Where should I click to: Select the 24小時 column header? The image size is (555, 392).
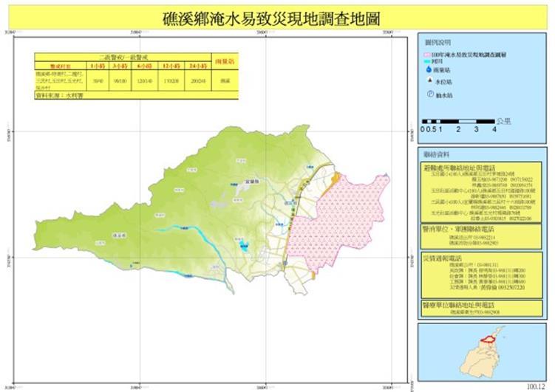[197, 66]
